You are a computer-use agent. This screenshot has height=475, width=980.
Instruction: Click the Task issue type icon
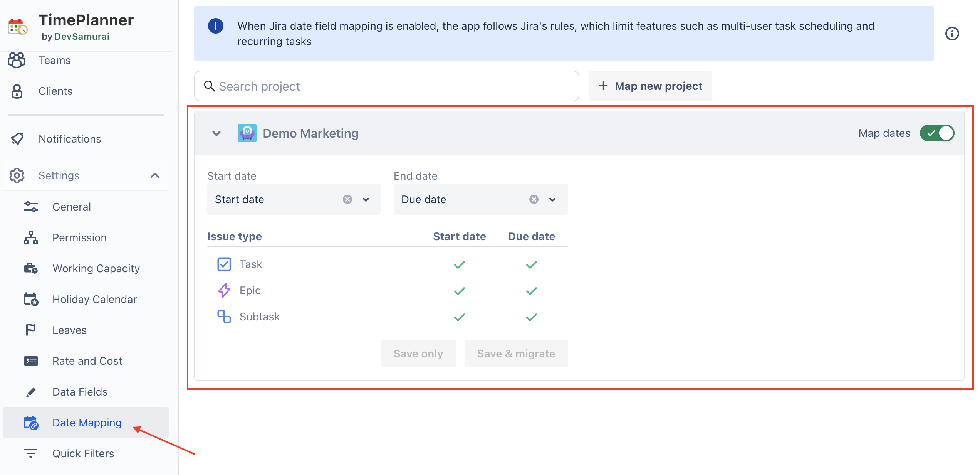point(224,264)
